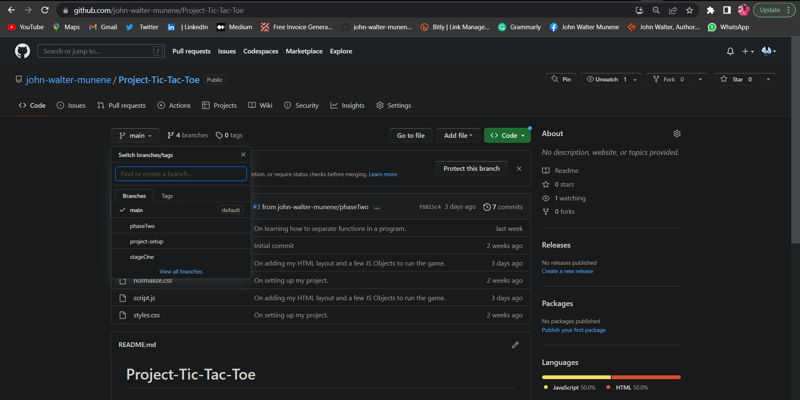The height and width of the screenshot is (400, 800).
Task: Click View all branches link
Action: pyautogui.click(x=181, y=271)
